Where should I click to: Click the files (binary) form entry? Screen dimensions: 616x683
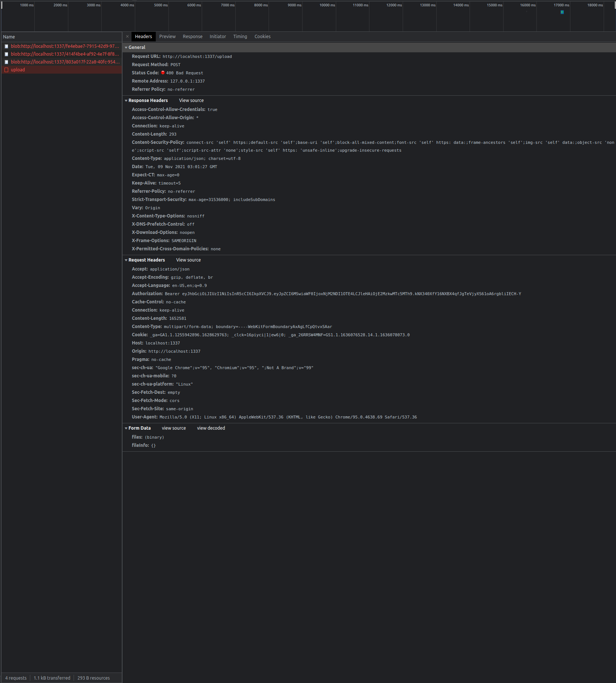pos(148,437)
